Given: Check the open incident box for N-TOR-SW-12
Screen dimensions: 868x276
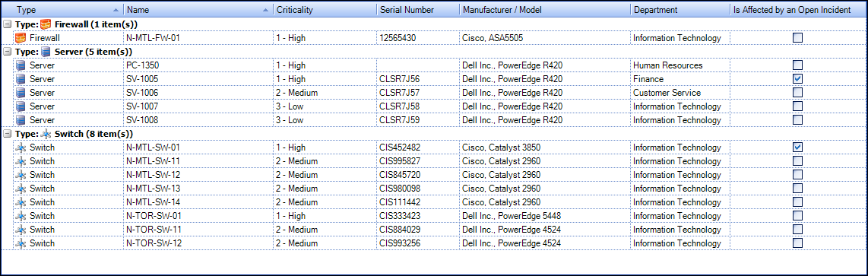Looking at the screenshot, I should point(798,243).
